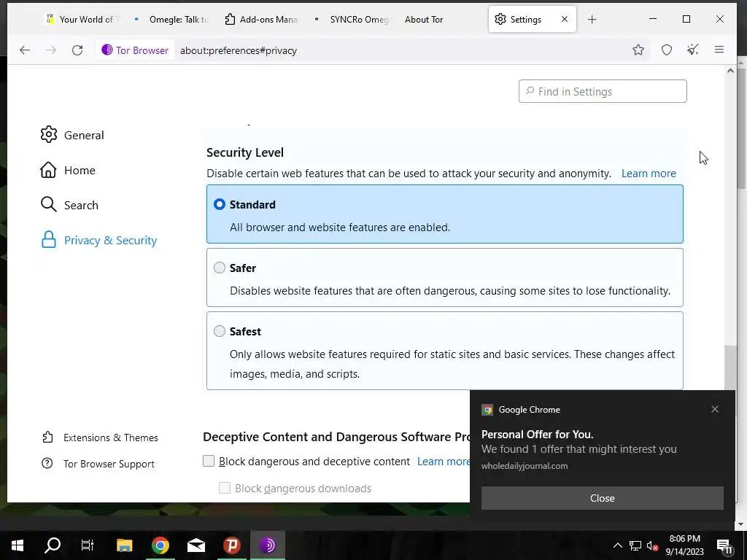Open Task View on the taskbar
The height and width of the screenshot is (560, 747).
click(88, 545)
